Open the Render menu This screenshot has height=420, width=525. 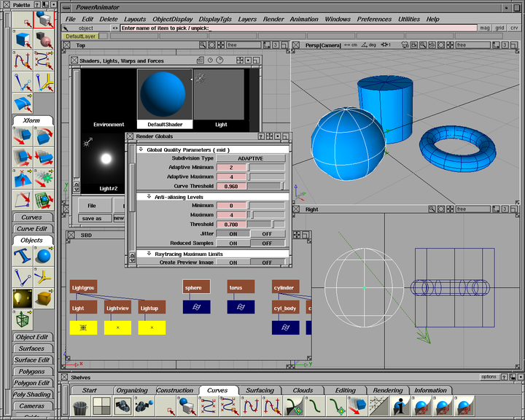[x=273, y=19]
